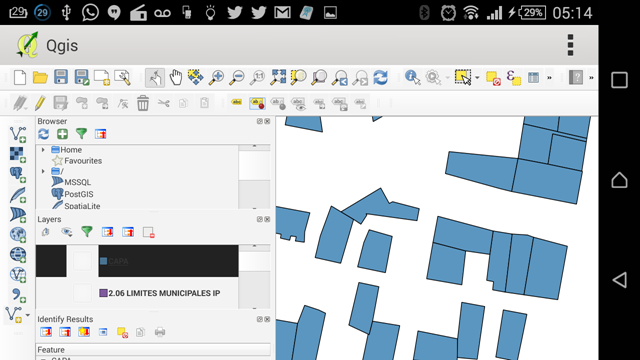Toggle editing with the pencil icon
This screenshot has width=640, height=360.
point(40,103)
